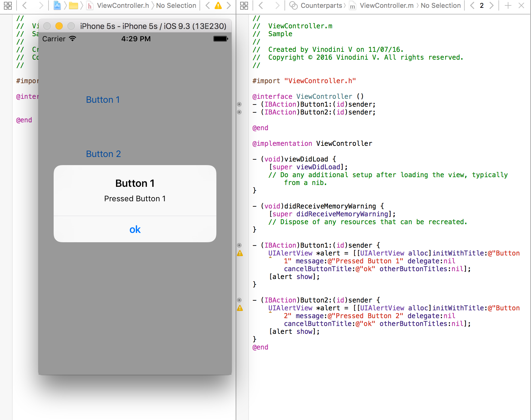Click connection indicator beside Button1 declaration
The width and height of the screenshot is (531, 420).
pos(240,104)
